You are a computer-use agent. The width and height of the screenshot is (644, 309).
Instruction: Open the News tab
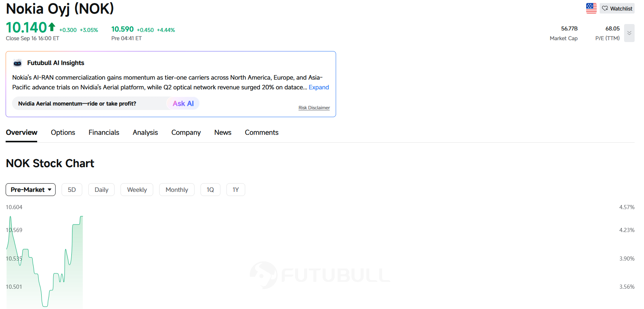tap(223, 133)
